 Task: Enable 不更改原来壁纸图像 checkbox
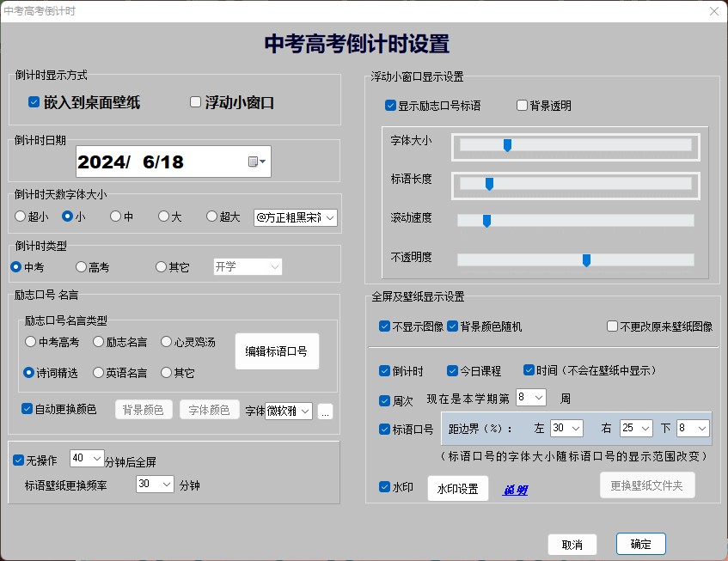[612, 326]
